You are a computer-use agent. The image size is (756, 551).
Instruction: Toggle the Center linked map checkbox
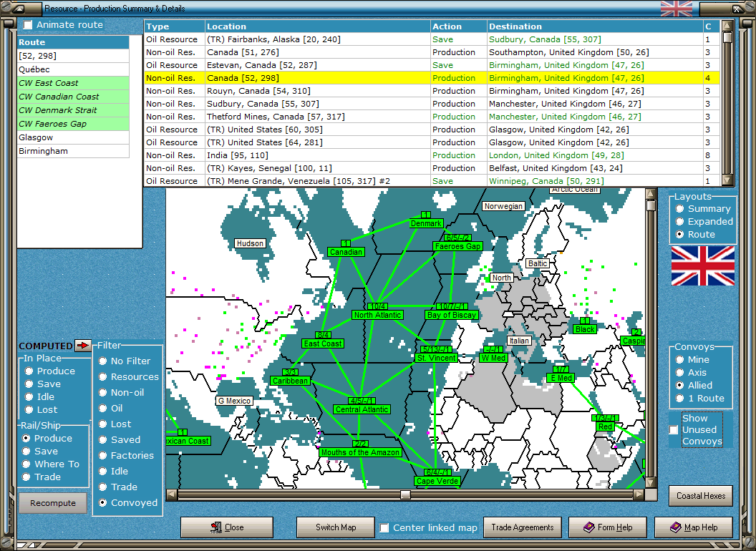click(x=384, y=528)
